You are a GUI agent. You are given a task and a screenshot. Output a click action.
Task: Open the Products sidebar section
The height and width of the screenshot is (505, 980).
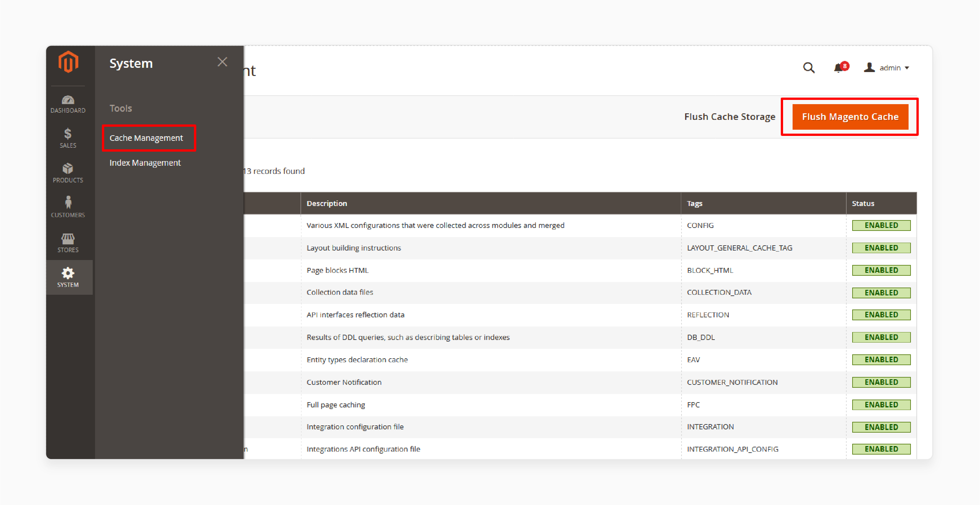[68, 173]
